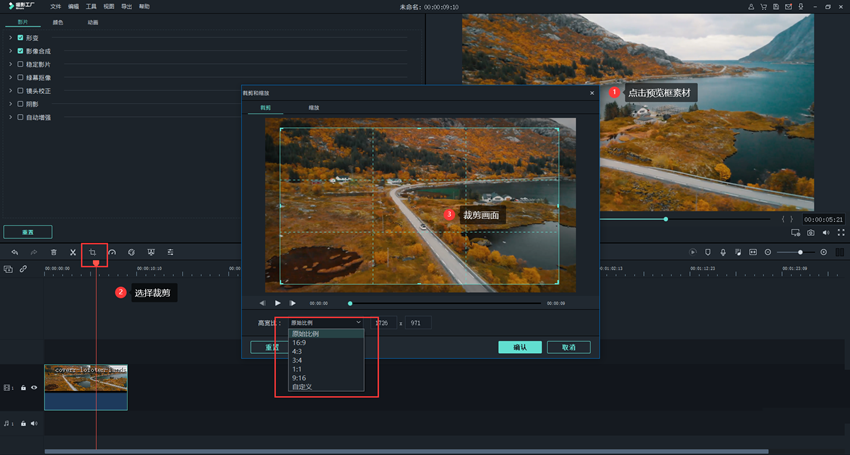Image resolution: width=850 pixels, height=455 pixels.
Task: Expand the 稳定影片 section arrow
Action: pos(10,64)
